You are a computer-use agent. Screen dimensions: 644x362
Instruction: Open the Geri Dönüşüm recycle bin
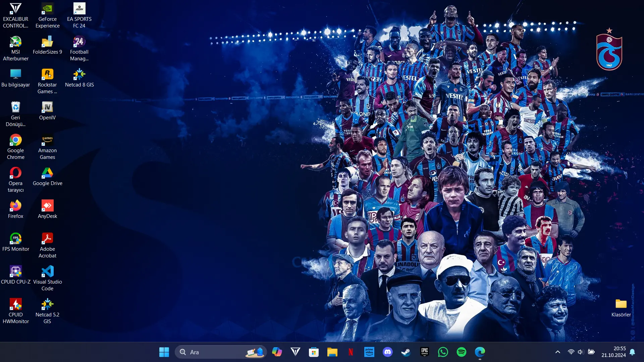click(x=15, y=114)
